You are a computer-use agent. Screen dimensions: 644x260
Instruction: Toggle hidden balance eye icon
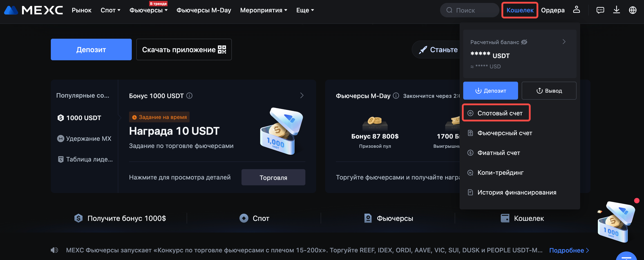[x=524, y=42]
